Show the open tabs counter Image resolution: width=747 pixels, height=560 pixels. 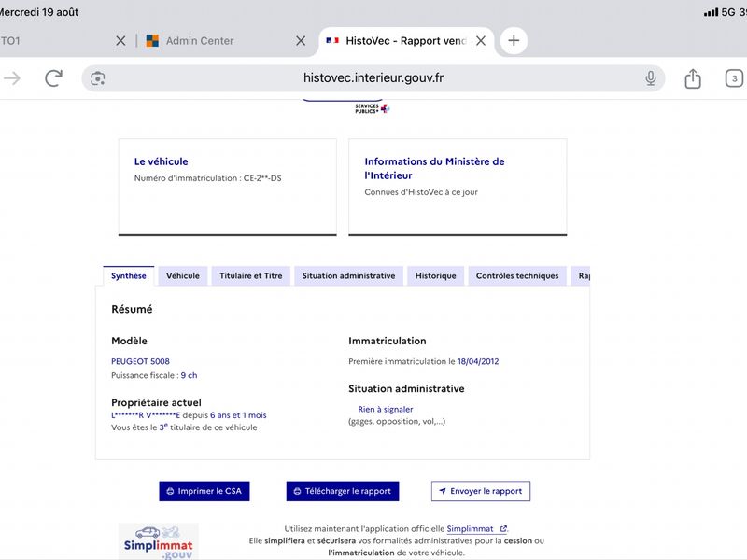(734, 78)
